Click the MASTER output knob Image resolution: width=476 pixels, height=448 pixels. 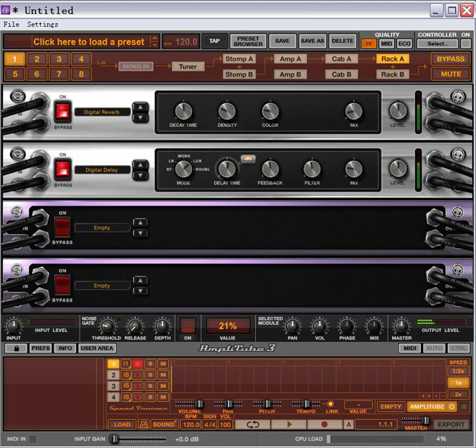[x=401, y=326]
